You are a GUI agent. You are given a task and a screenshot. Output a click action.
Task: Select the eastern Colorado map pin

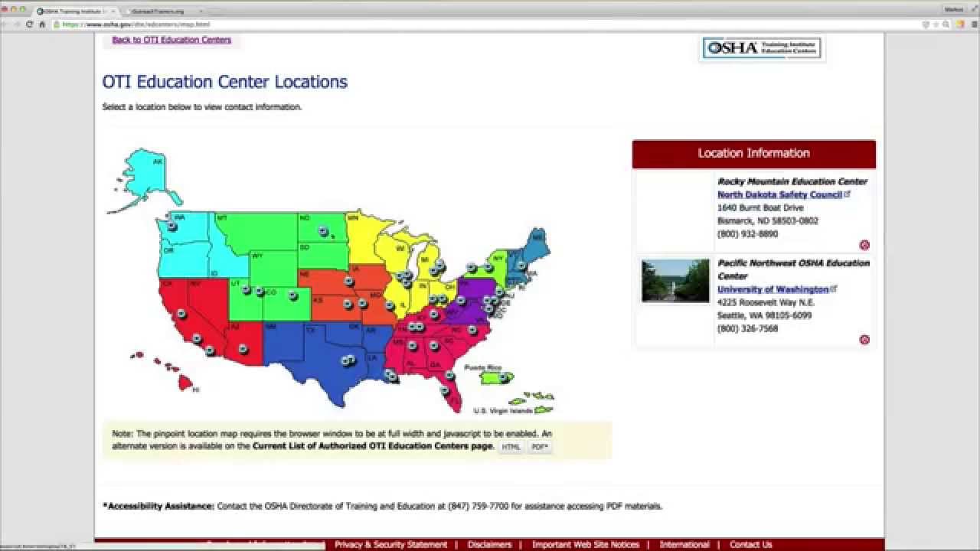click(x=292, y=295)
